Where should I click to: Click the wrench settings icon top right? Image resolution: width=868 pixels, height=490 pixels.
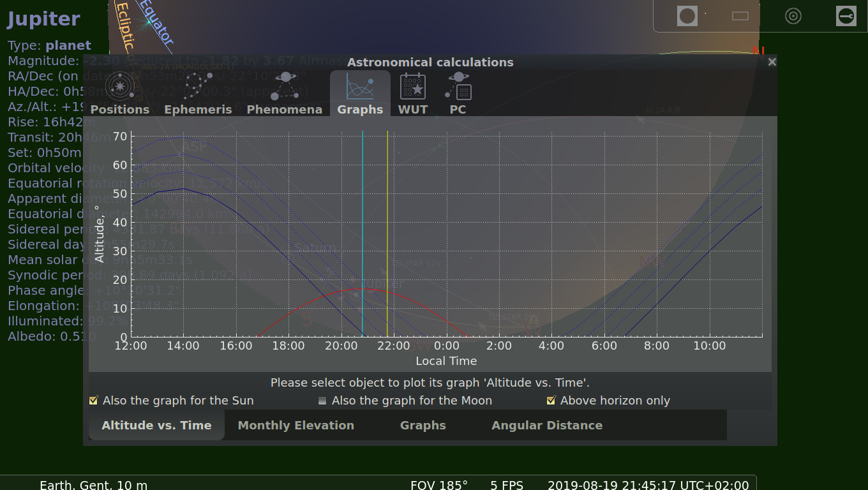[846, 16]
